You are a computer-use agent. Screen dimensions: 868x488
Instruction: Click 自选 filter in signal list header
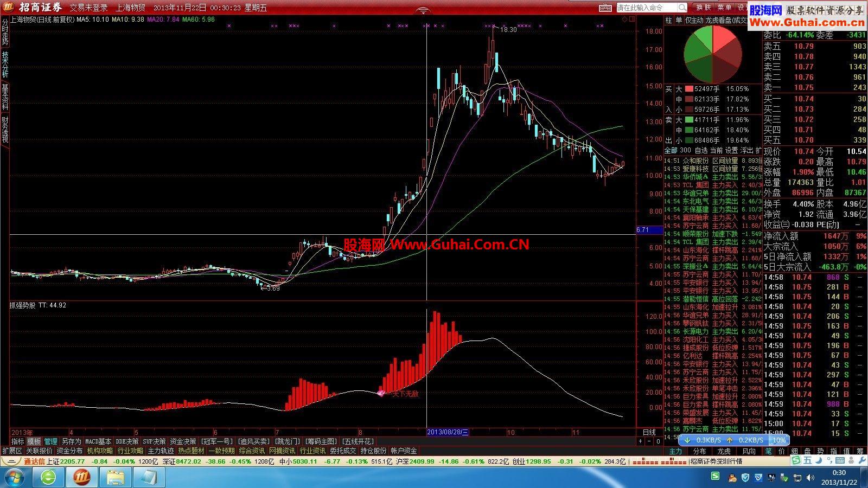tap(701, 150)
